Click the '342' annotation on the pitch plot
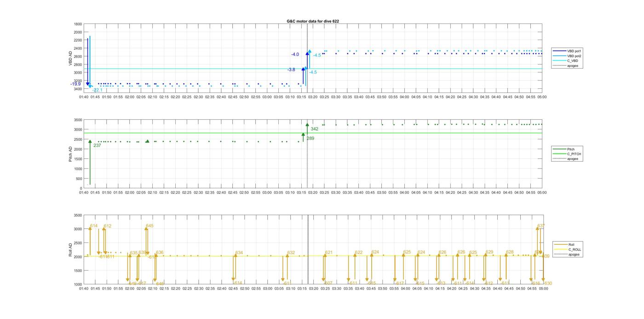This screenshot has width=644, height=319. tap(315, 129)
